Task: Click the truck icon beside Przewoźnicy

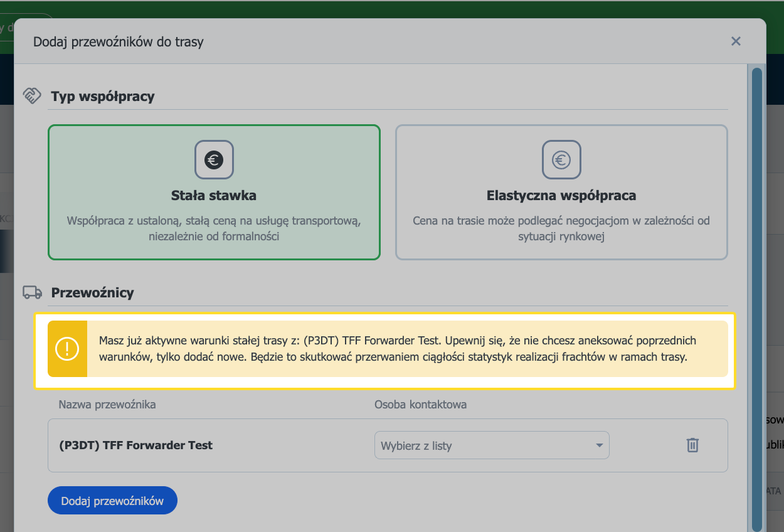Action: (x=32, y=292)
